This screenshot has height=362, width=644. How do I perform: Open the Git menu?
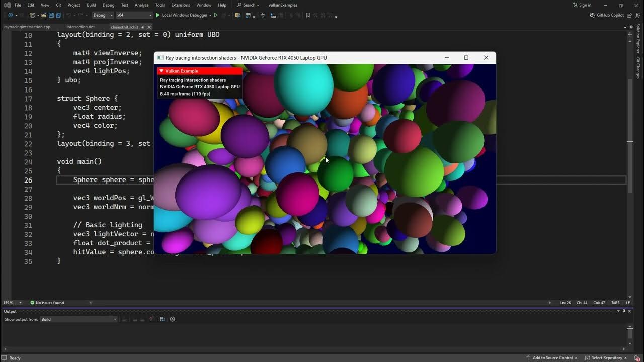click(58, 5)
